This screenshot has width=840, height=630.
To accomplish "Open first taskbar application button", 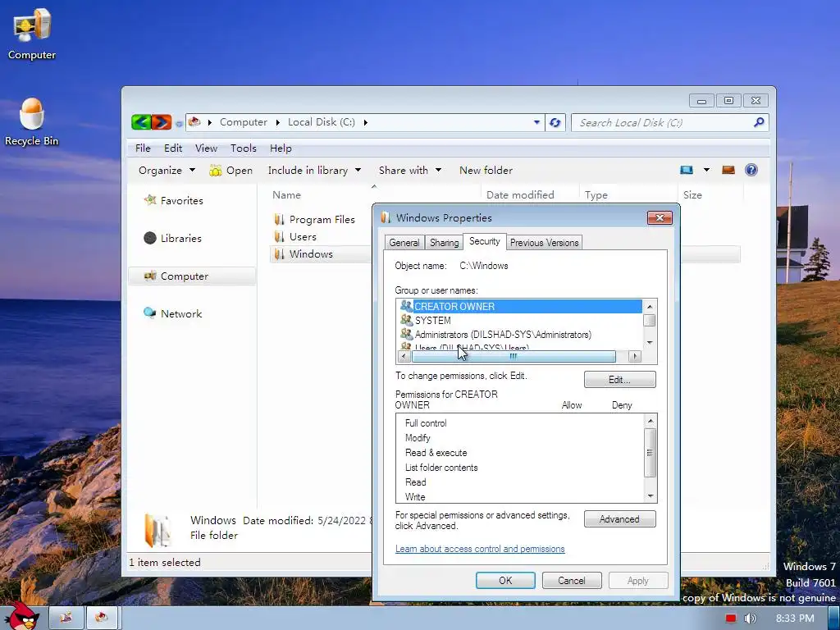I will (x=66, y=618).
